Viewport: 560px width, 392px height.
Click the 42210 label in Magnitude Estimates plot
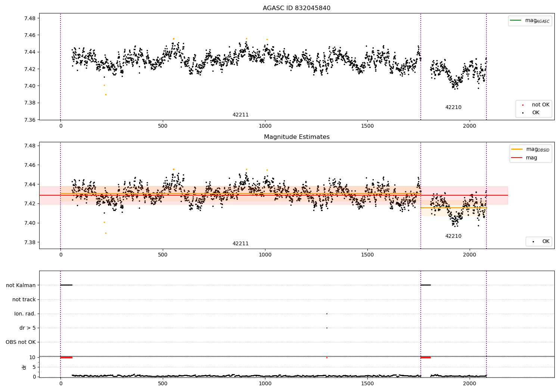click(x=453, y=236)
